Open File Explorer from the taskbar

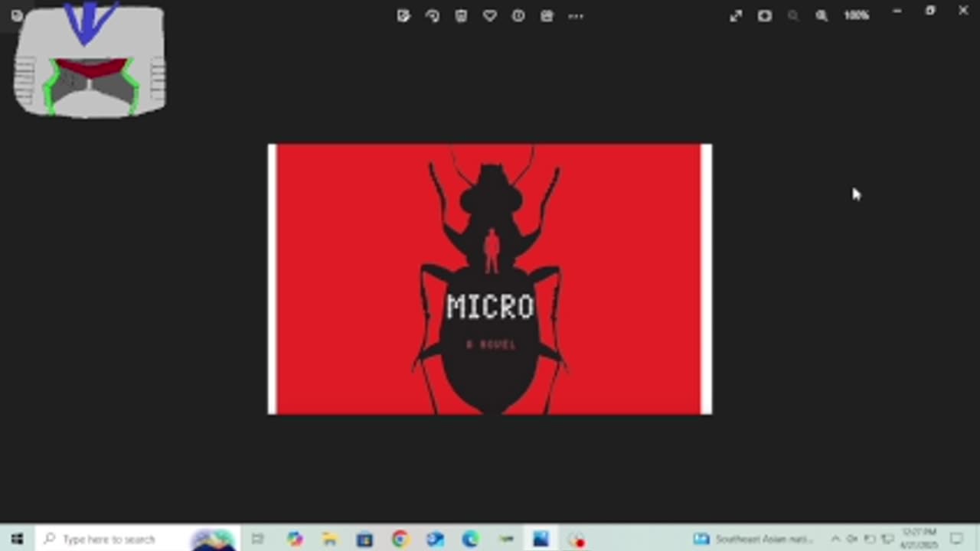[329, 539]
